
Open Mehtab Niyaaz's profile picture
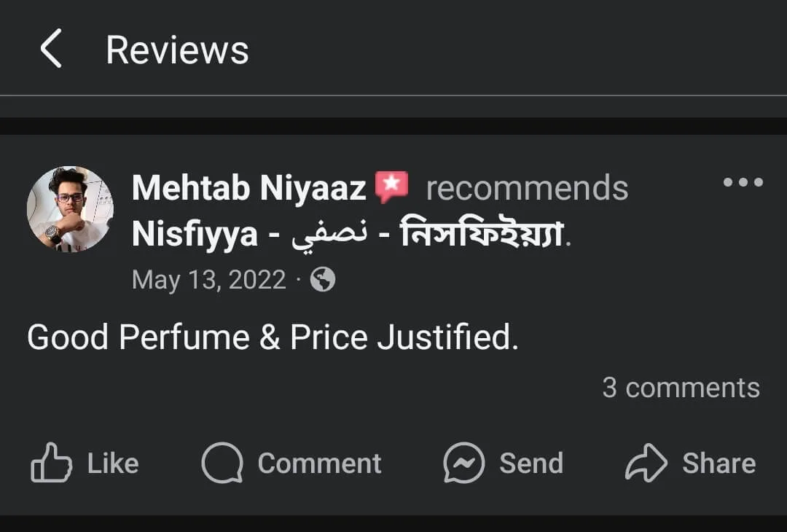click(70, 209)
